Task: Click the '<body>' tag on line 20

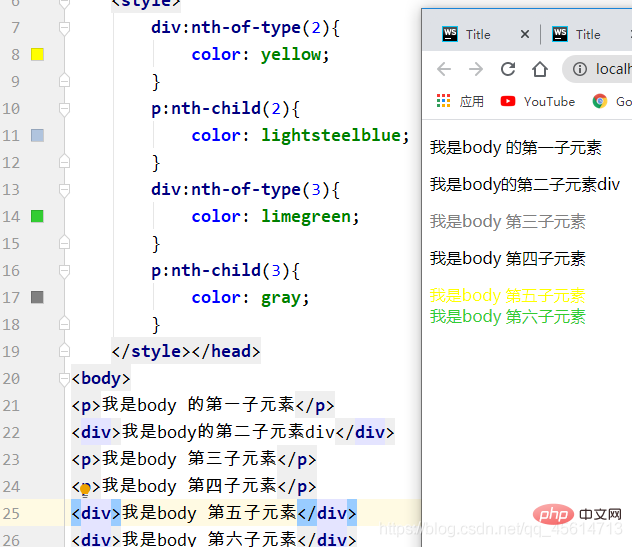Action: 101,379
